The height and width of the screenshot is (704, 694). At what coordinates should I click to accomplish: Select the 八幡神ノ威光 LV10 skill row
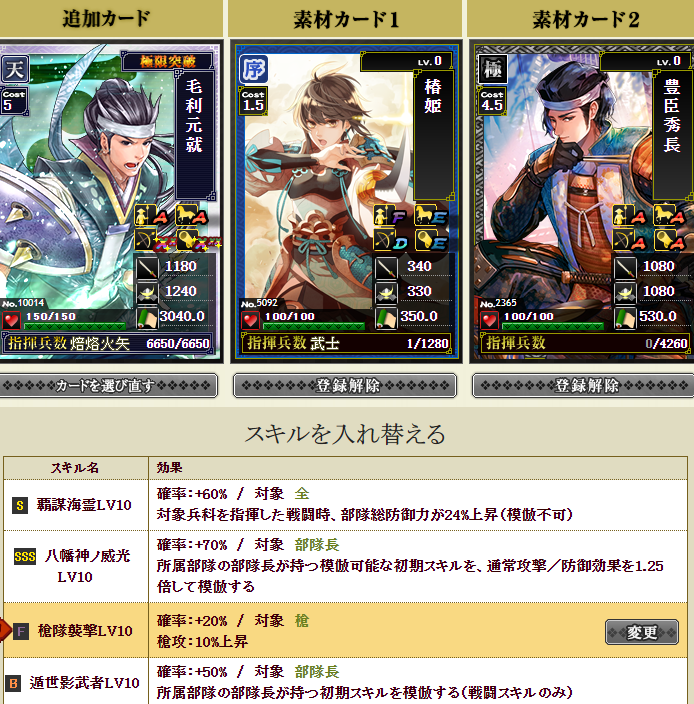(345, 567)
